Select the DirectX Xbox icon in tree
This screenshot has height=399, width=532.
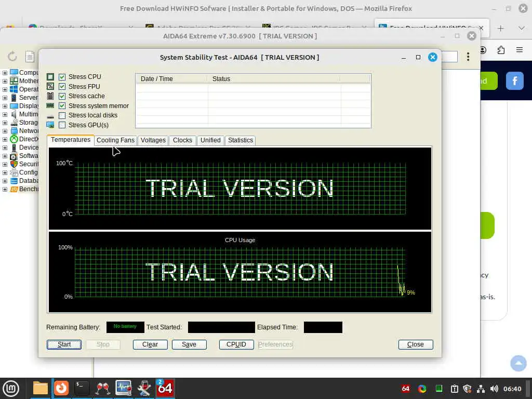click(14, 139)
